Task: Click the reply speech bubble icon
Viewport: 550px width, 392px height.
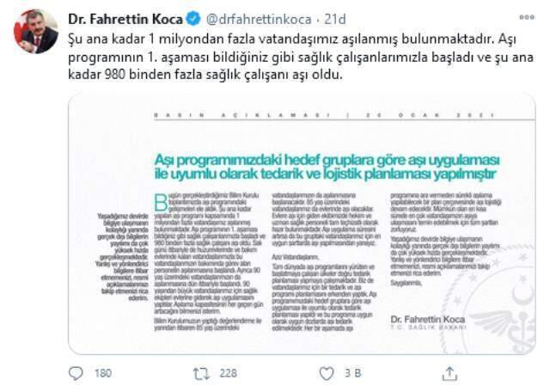Action: (x=76, y=373)
